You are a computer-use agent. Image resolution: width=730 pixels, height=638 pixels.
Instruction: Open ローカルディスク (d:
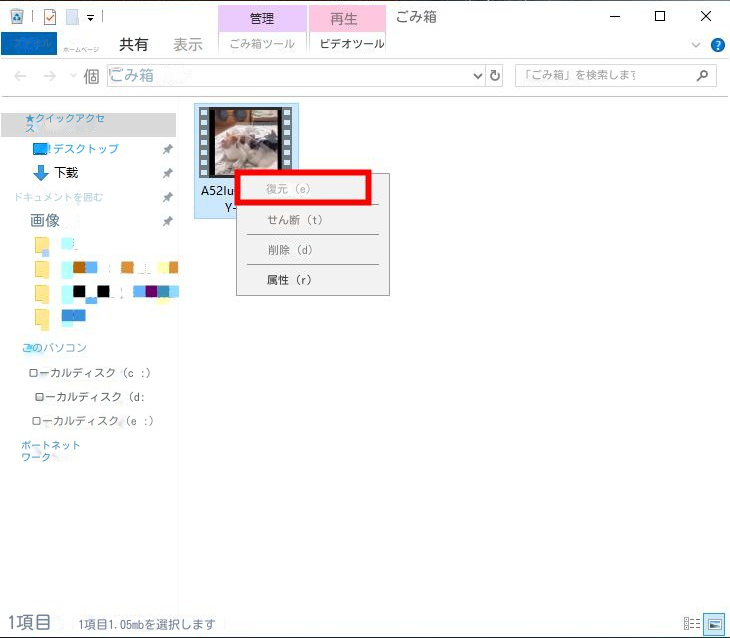click(x=90, y=397)
